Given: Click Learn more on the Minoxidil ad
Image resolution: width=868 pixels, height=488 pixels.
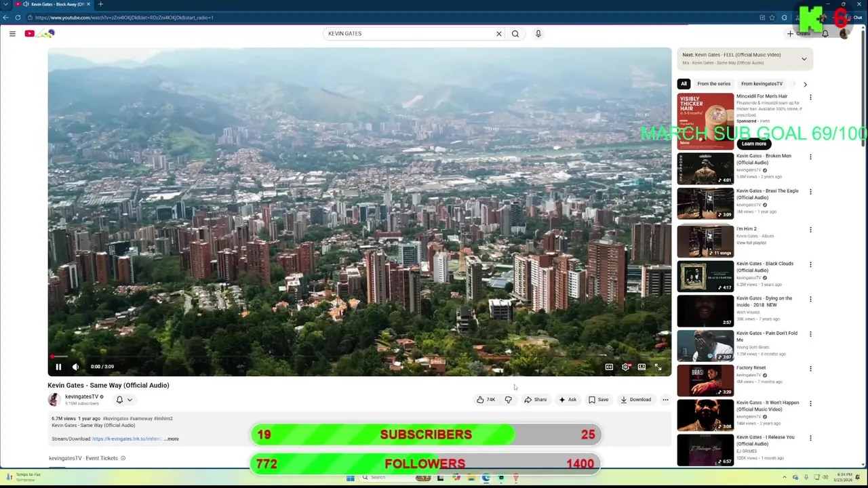Looking at the screenshot, I should 753,144.
